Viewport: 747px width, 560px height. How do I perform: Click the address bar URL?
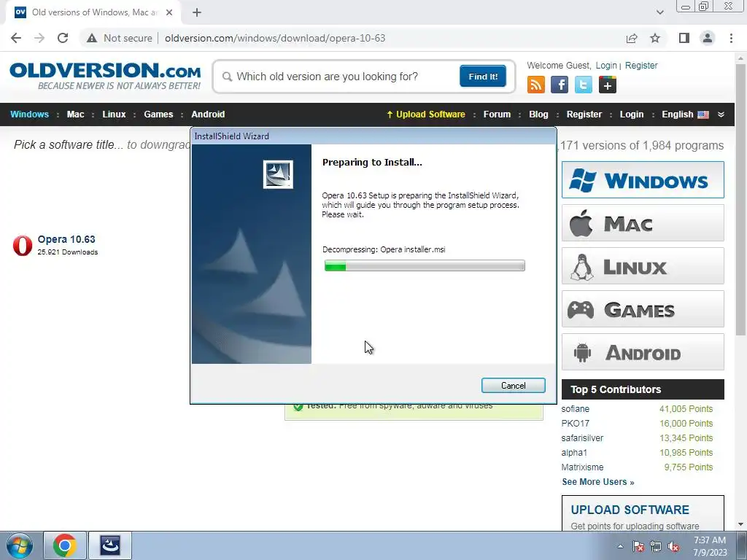(x=275, y=38)
